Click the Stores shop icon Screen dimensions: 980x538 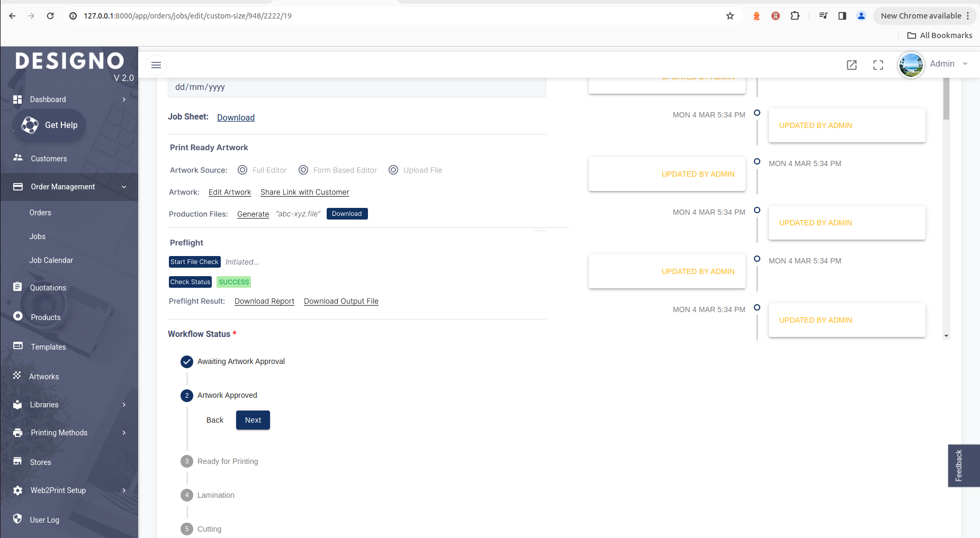[x=17, y=461]
